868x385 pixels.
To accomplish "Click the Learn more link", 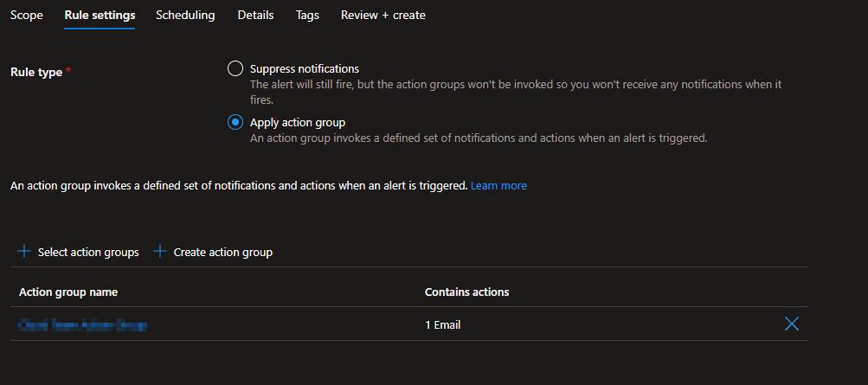I will [498, 186].
